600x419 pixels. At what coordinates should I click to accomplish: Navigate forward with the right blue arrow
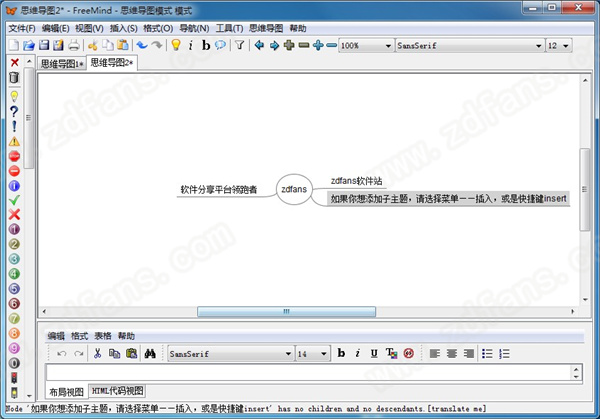(x=274, y=46)
